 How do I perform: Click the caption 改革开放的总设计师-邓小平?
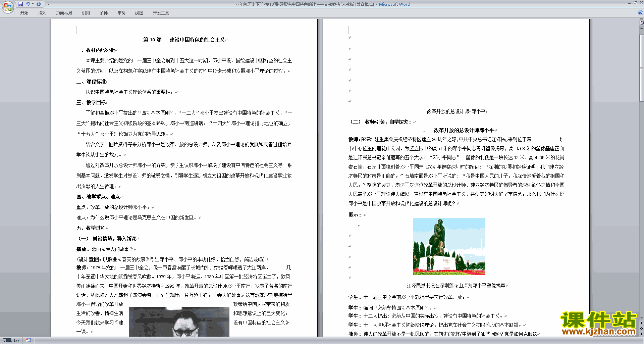456,111
